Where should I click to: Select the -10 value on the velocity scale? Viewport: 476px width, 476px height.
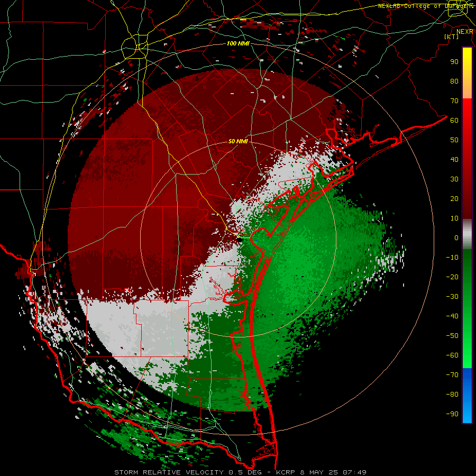point(452,258)
